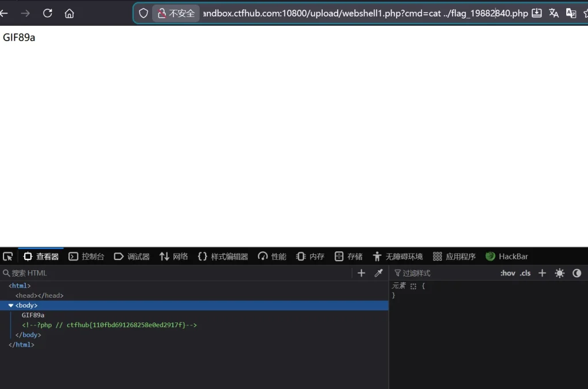
Task: Switch to the 控制台 console tab
Action: (x=87, y=256)
